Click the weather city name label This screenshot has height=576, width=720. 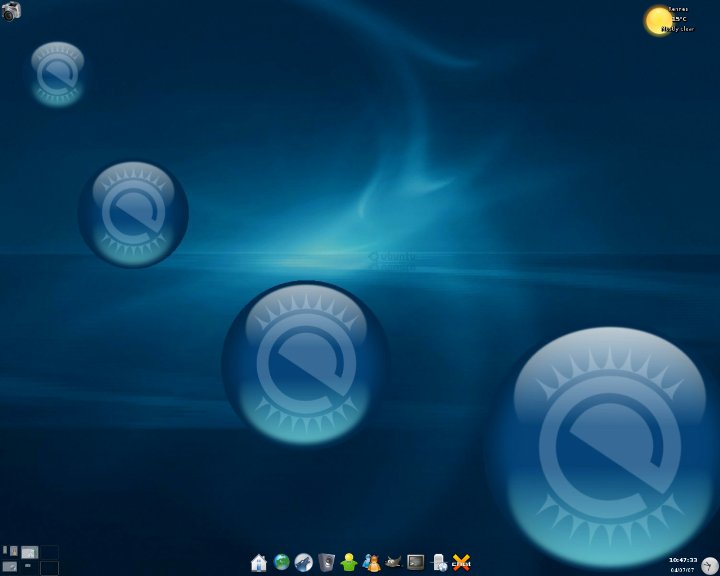point(678,9)
